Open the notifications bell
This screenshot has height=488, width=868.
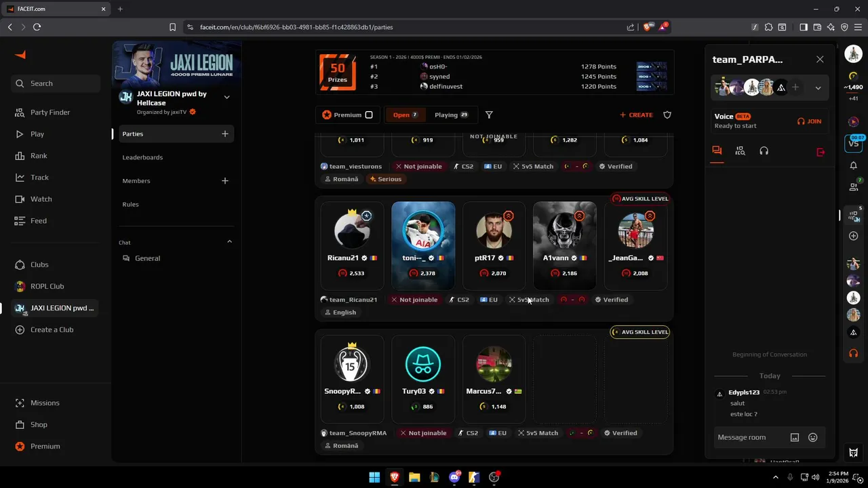click(853, 165)
